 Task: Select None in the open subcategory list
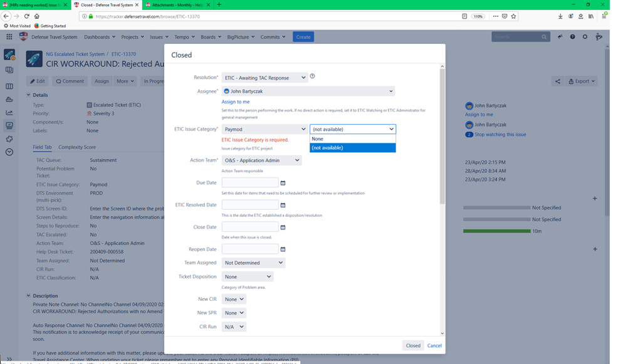tap(353, 139)
